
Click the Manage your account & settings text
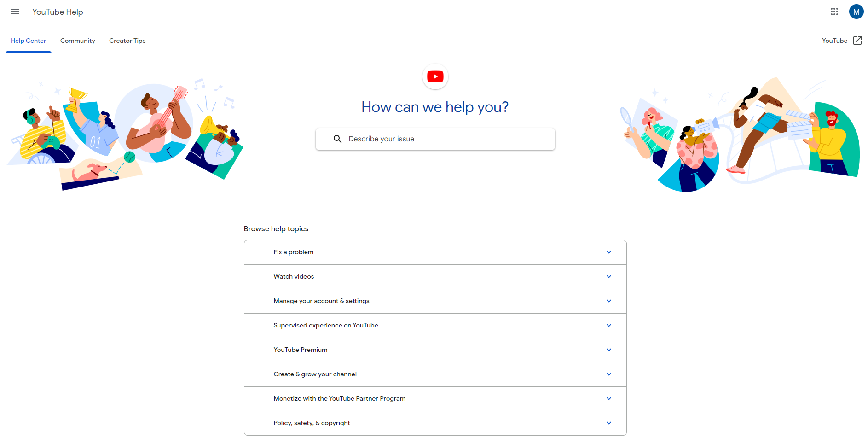pyautogui.click(x=321, y=301)
